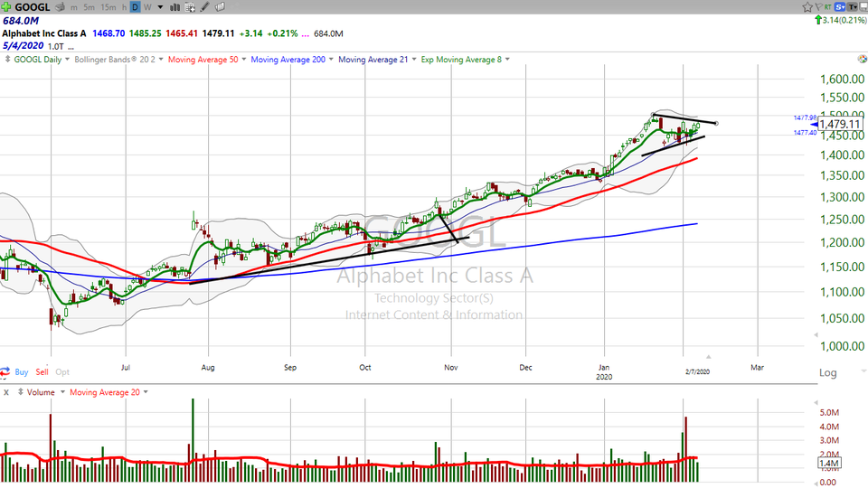Image resolution: width=868 pixels, height=488 pixels.
Task: Click the reorder arrows beside Volume
Action: (x=21, y=392)
